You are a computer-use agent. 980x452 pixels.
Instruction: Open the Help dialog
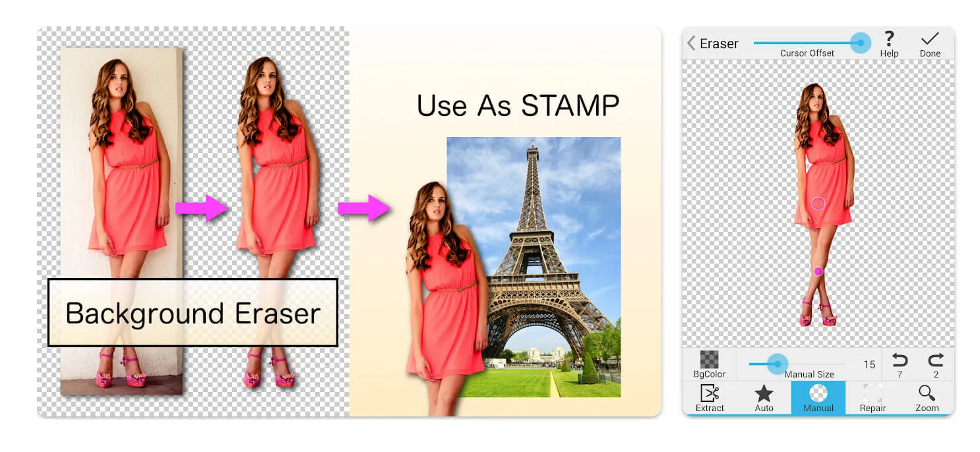coord(889,42)
